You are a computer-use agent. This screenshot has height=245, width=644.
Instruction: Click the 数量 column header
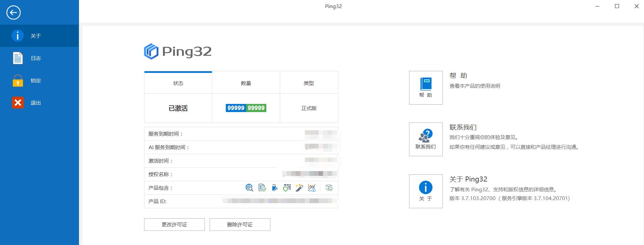246,83
